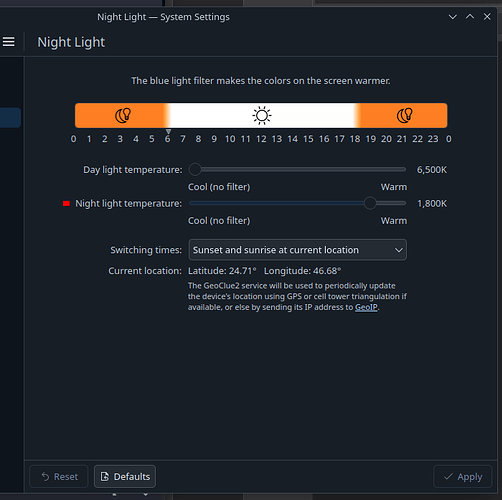
Task: Click the 6,500K day temperature value
Action: [432, 170]
